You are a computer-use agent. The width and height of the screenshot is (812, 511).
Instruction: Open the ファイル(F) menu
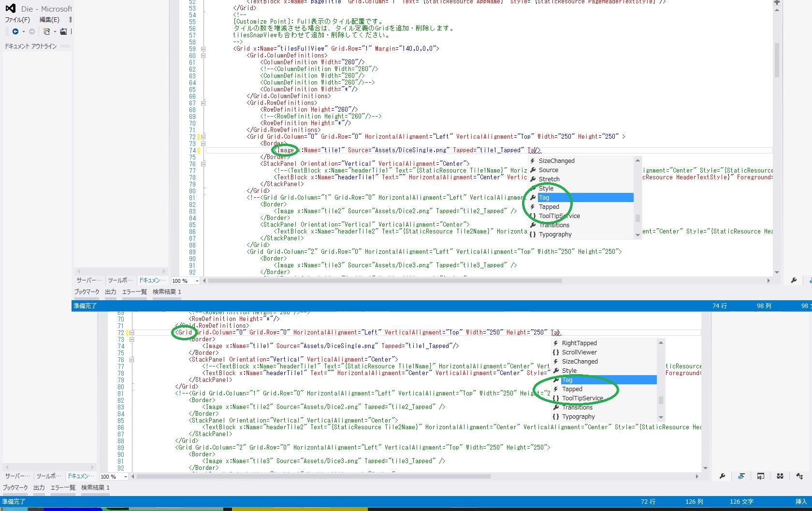tap(17, 20)
